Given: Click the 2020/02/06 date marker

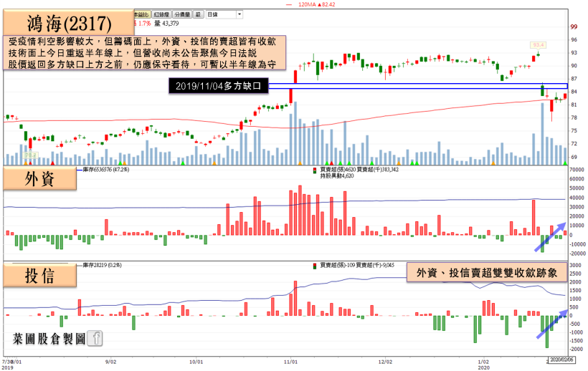Looking at the screenshot, I should (x=561, y=360).
